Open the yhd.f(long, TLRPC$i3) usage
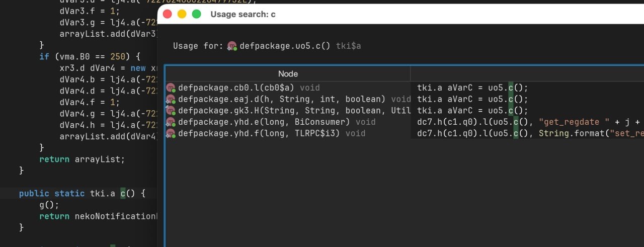The image size is (644, 247). tap(259, 133)
